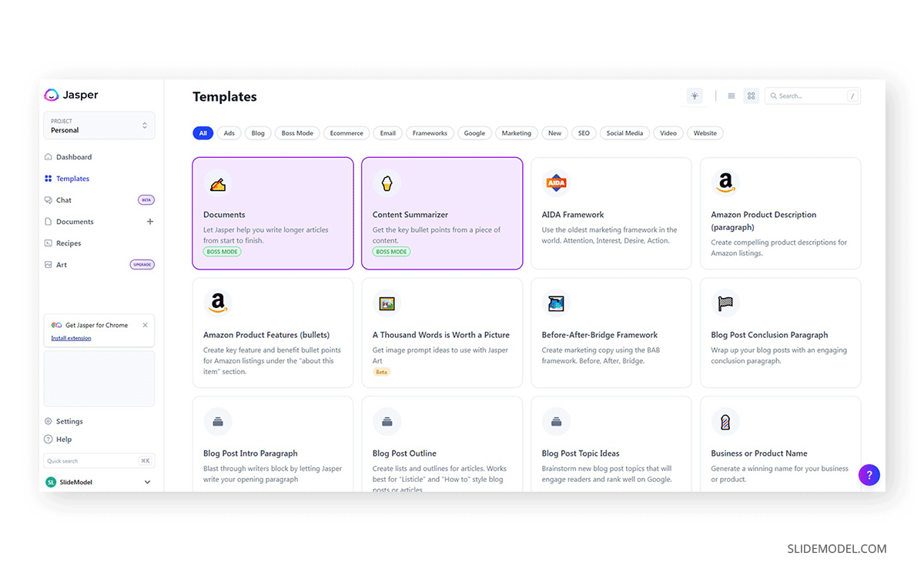Click the Beta tag on A Thousand Words card
This screenshot has height=572, width=924.
click(x=381, y=372)
